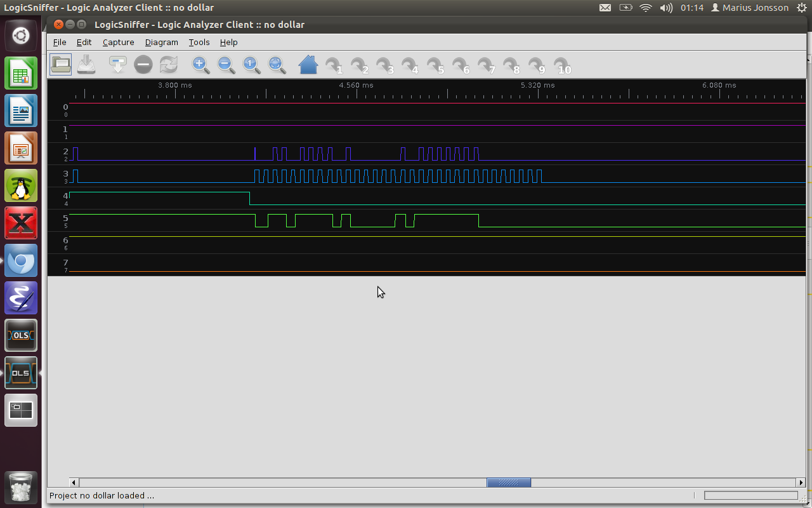The height and width of the screenshot is (508, 812).
Task: Click the 6.080 ms timeline mark
Action: (x=719, y=85)
